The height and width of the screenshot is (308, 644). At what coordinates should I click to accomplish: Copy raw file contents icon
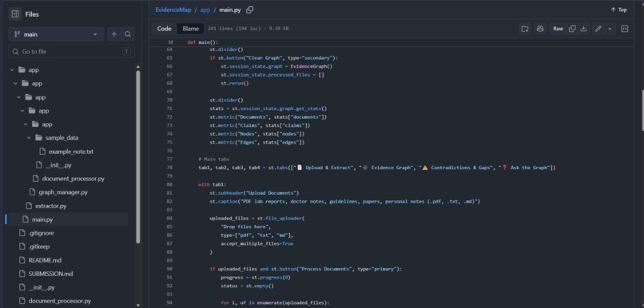tap(572, 29)
